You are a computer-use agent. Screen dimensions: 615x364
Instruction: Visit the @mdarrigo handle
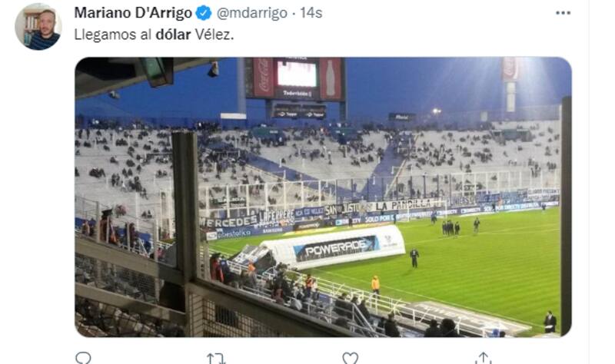252,13
